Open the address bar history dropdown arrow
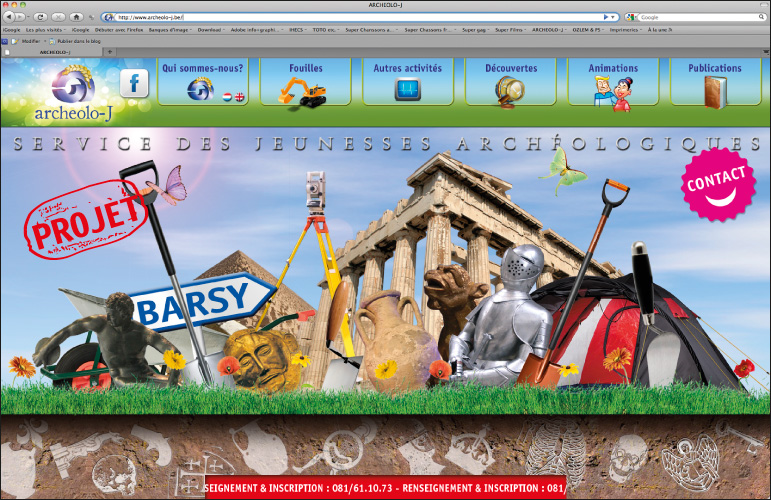 click(613, 17)
